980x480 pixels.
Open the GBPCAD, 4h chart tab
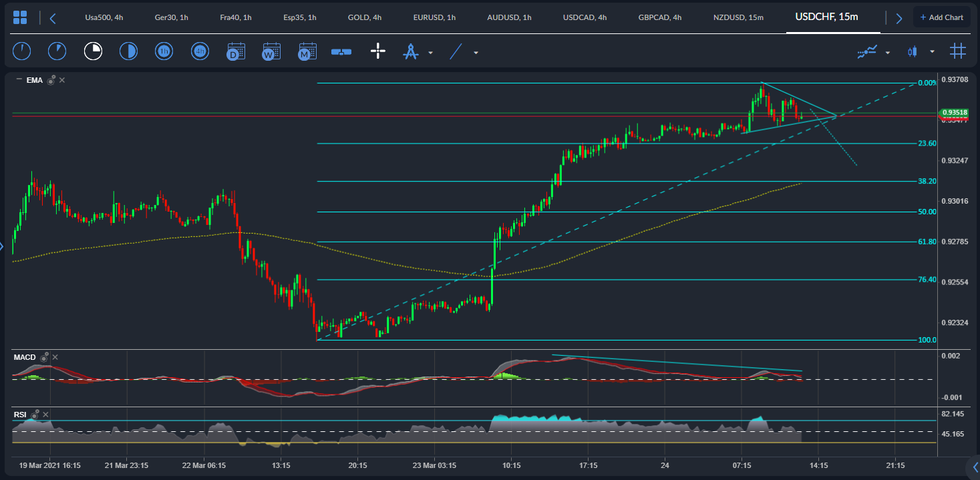(x=661, y=17)
